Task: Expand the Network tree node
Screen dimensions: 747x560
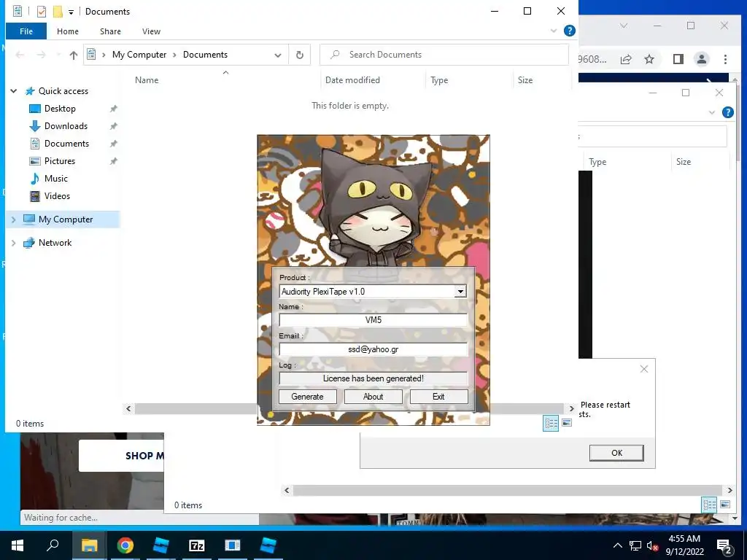Action: pyautogui.click(x=14, y=243)
